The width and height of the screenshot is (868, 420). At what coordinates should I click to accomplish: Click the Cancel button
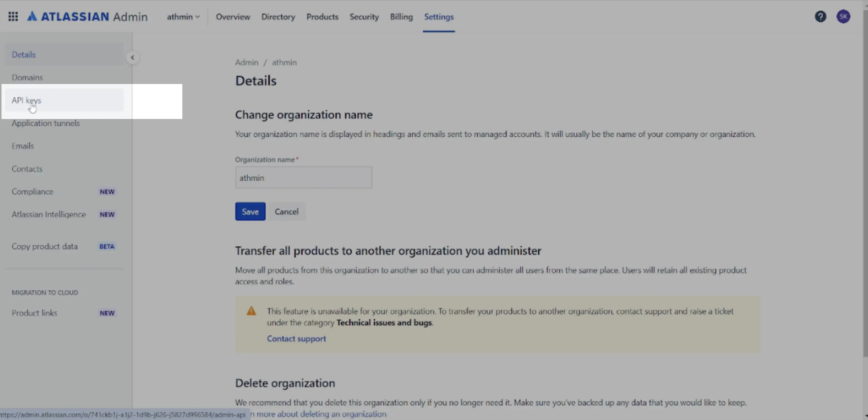coord(286,212)
